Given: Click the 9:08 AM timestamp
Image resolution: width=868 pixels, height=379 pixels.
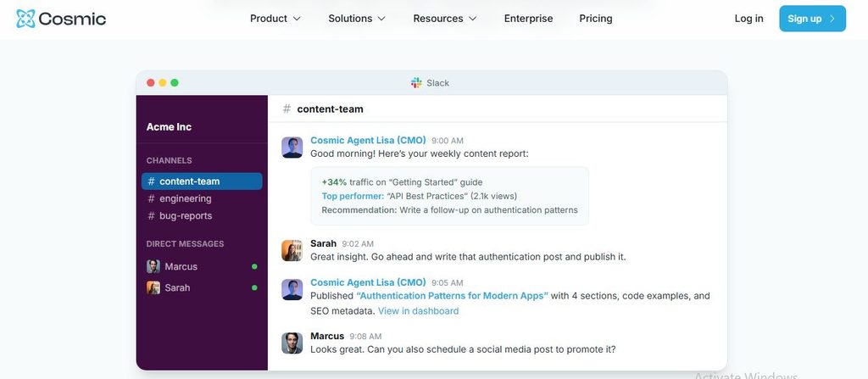Looking at the screenshot, I should click(x=365, y=337).
